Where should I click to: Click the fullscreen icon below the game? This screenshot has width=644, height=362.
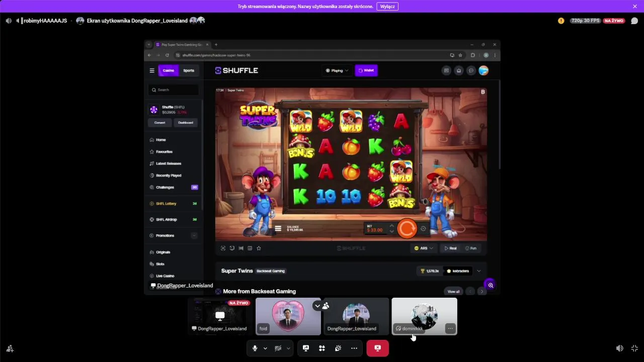coord(223,248)
